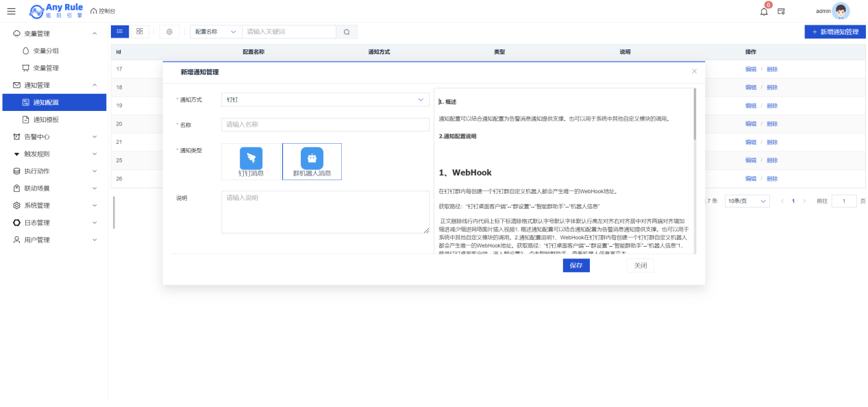Image resolution: width=868 pixels, height=407 pixels.
Task: Click the icon beside the notification bell
Action: click(781, 11)
